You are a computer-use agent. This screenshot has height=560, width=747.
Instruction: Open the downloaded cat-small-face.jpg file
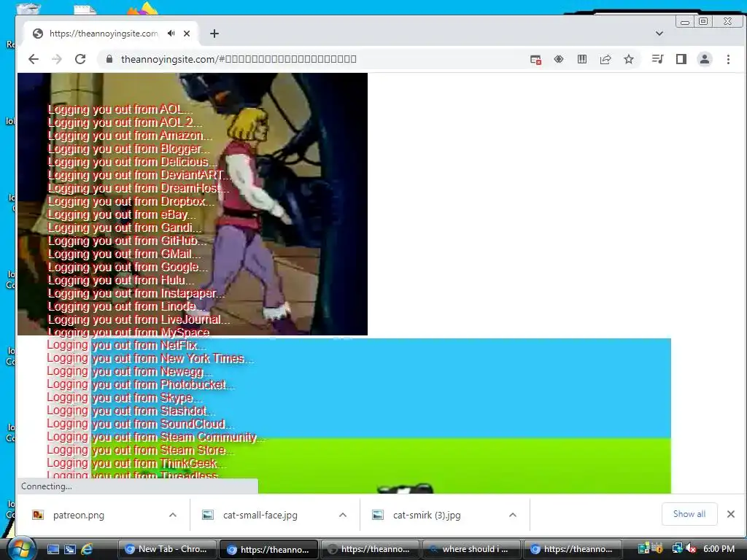[260, 515]
